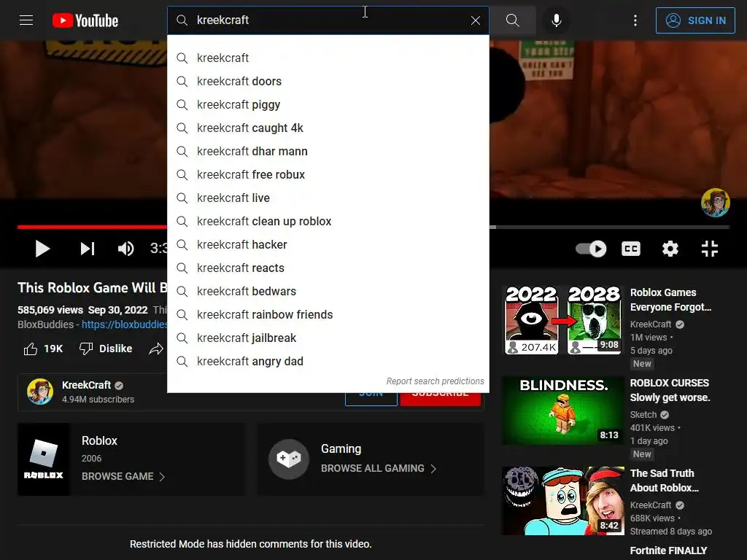Open the three-dot settings menu
The height and width of the screenshot is (560, 747).
point(635,20)
